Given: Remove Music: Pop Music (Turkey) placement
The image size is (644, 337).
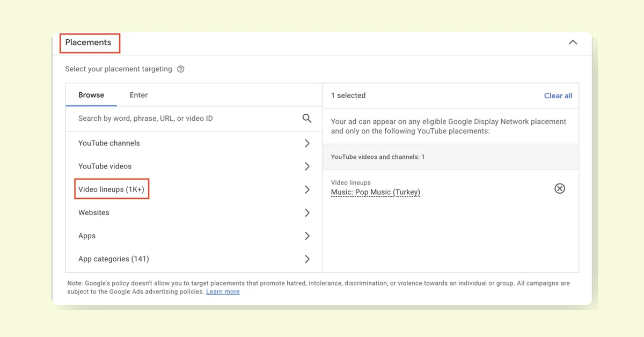Looking at the screenshot, I should pyautogui.click(x=560, y=188).
